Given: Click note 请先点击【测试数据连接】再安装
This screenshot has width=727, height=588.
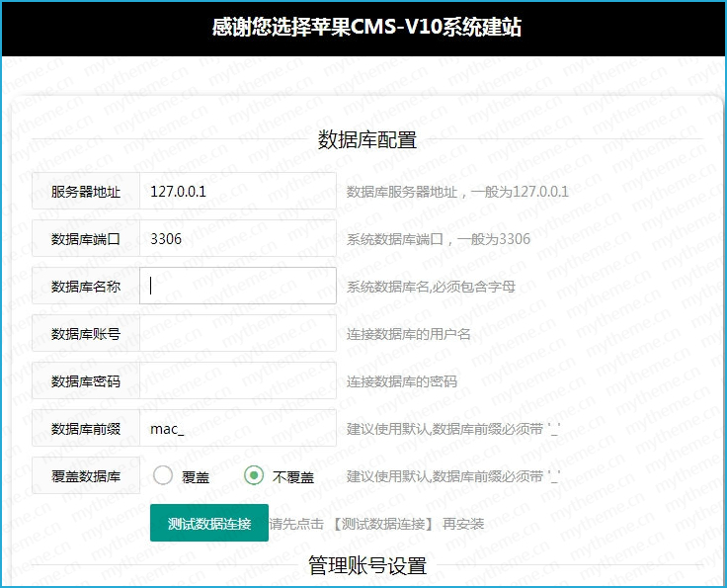Looking at the screenshot, I should pyautogui.click(x=376, y=524).
